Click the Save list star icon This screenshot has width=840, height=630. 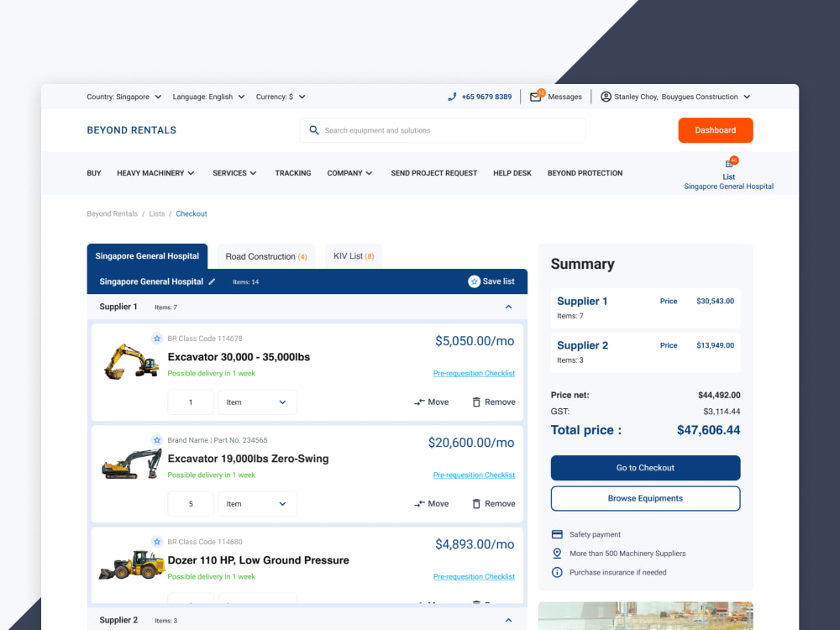(x=474, y=281)
